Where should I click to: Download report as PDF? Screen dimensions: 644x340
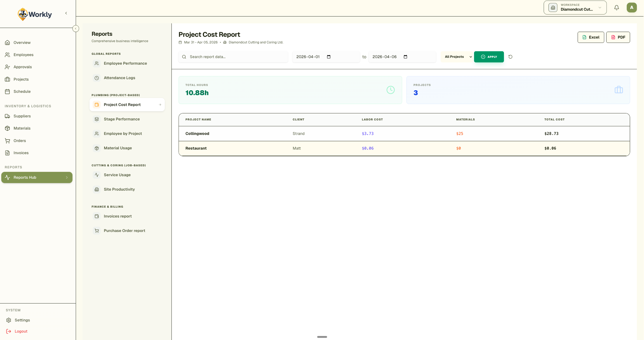618,37
